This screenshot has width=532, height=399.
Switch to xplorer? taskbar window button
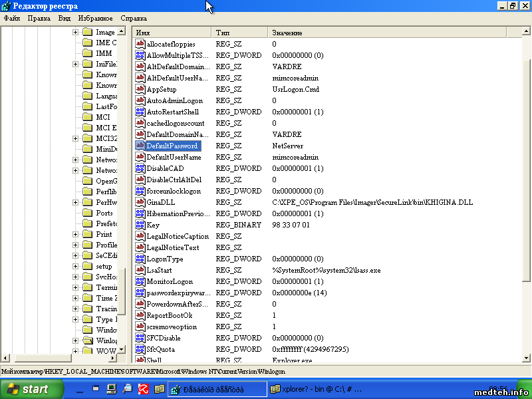pos(317,389)
